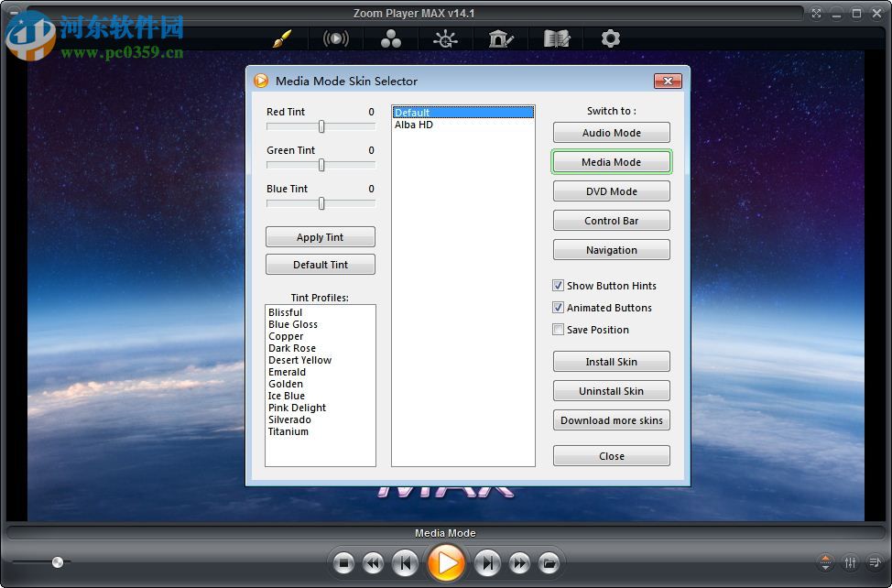Choose the Emerald tint profile
This screenshot has width=892, height=588.
pyautogui.click(x=288, y=372)
